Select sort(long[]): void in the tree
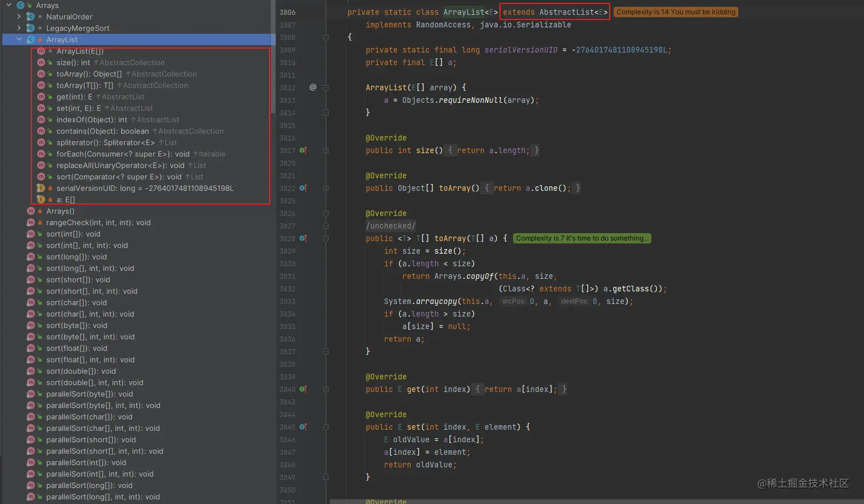 tap(77, 257)
